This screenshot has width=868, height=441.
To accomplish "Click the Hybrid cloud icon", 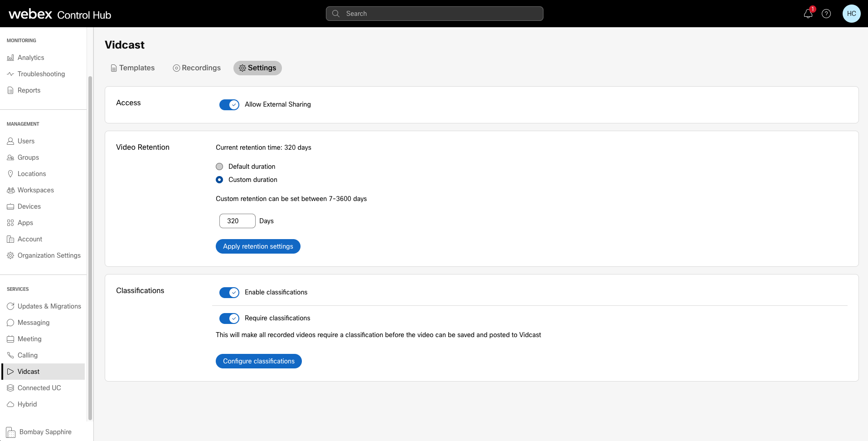I will coord(10,404).
